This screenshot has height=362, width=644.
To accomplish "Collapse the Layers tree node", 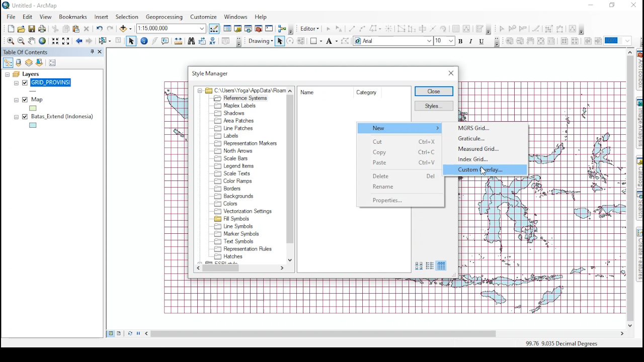I will pyautogui.click(x=7, y=74).
